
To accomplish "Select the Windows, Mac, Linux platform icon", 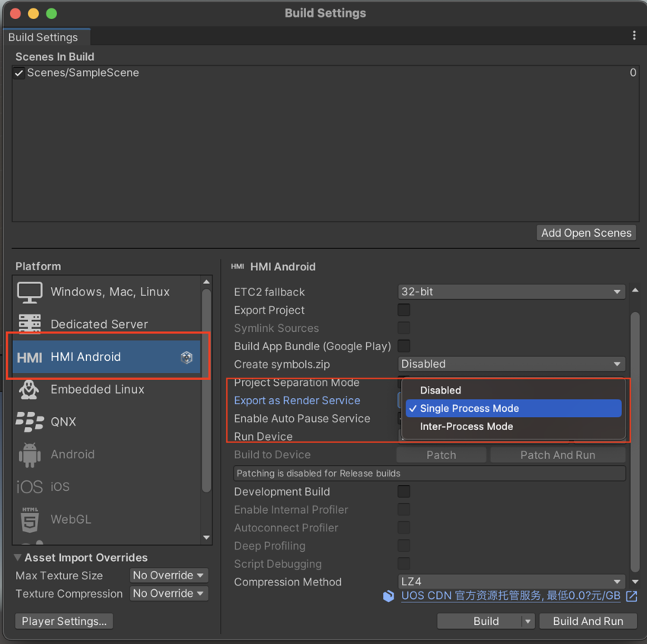I will (30, 292).
